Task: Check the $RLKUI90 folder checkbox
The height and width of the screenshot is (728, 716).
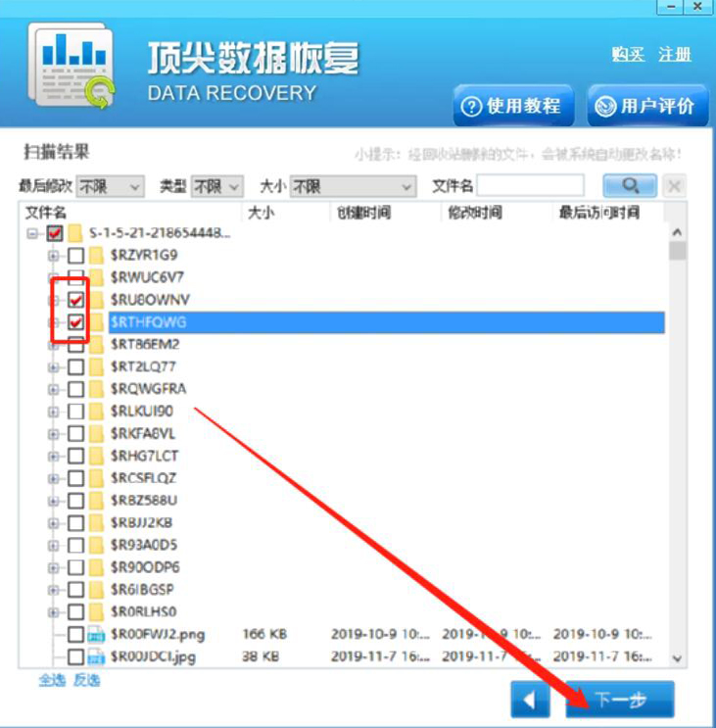Action: tap(75, 411)
